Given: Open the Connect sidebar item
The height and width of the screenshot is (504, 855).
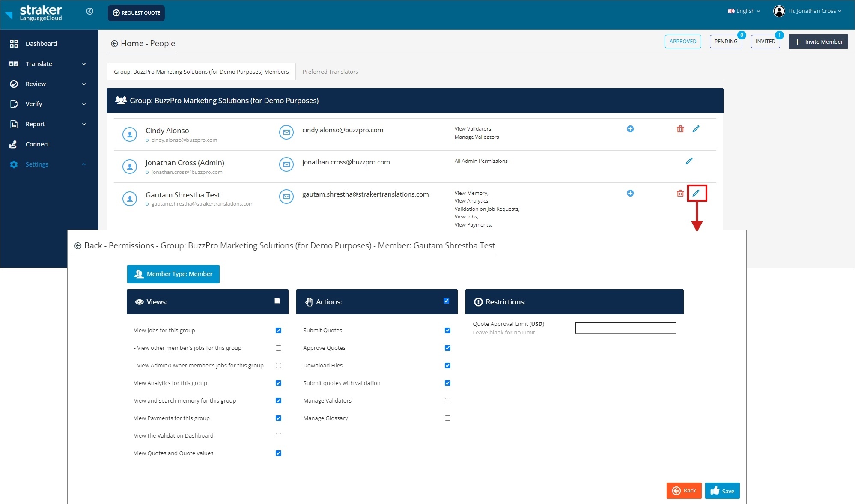Looking at the screenshot, I should point(37,144).
